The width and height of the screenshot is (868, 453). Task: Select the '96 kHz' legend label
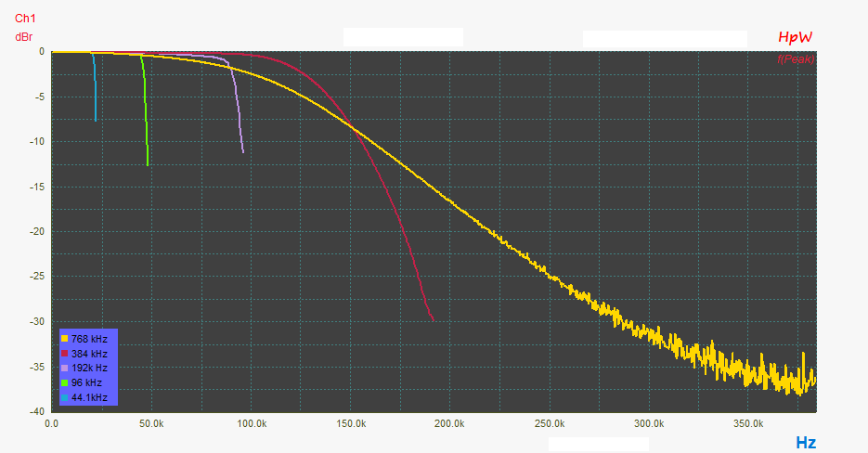click(x=86, y=382)
